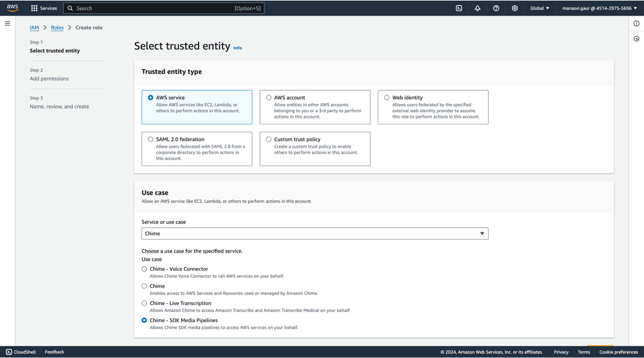Open the info panel icon on right
The image size is (644, 358).
click(x=636, y=23)
